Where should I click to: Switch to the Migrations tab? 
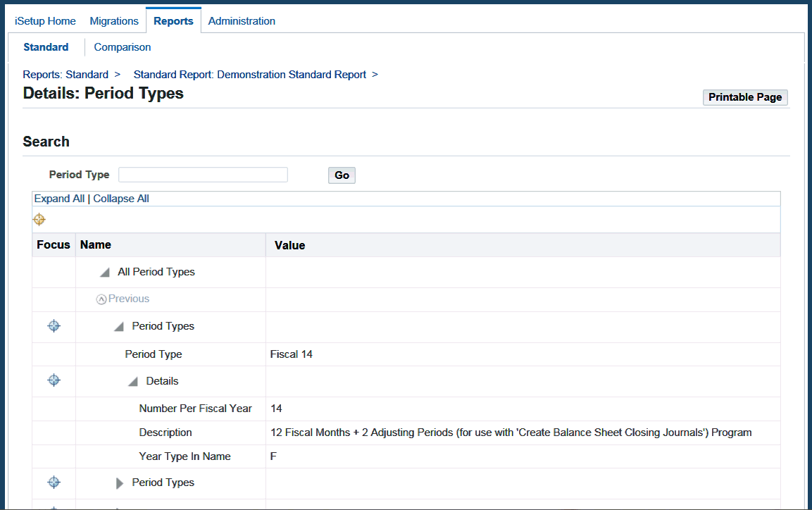pyautogui.click(x=114, y=21)
